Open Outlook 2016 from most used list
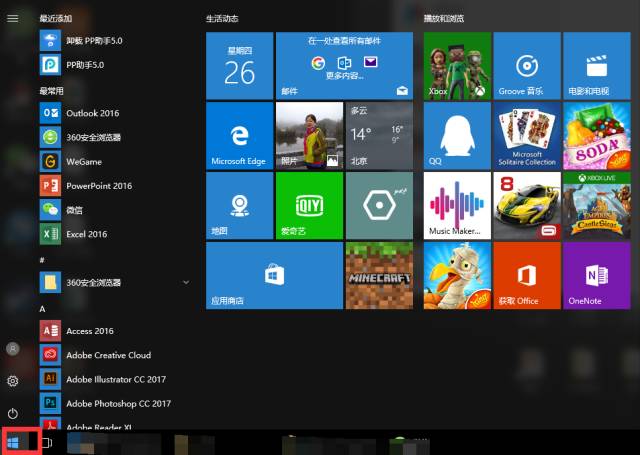 (114, 113)
